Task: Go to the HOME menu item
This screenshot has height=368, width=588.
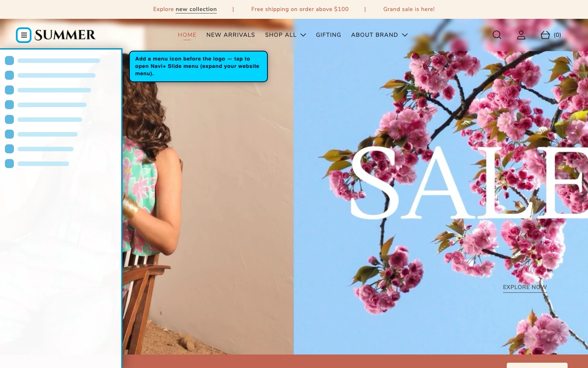Action: click(187, 35)
